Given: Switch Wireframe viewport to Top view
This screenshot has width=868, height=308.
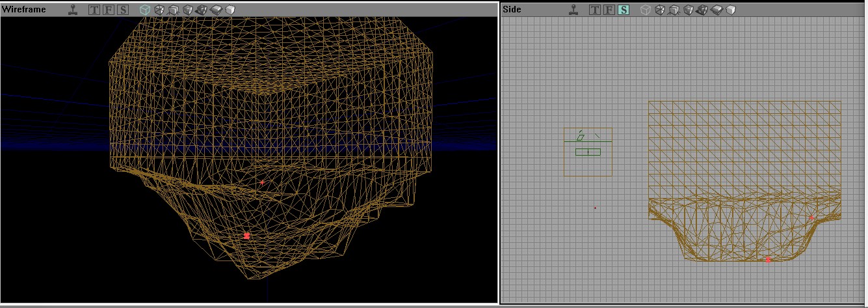Looking at the screenshot, I should 94,10.
